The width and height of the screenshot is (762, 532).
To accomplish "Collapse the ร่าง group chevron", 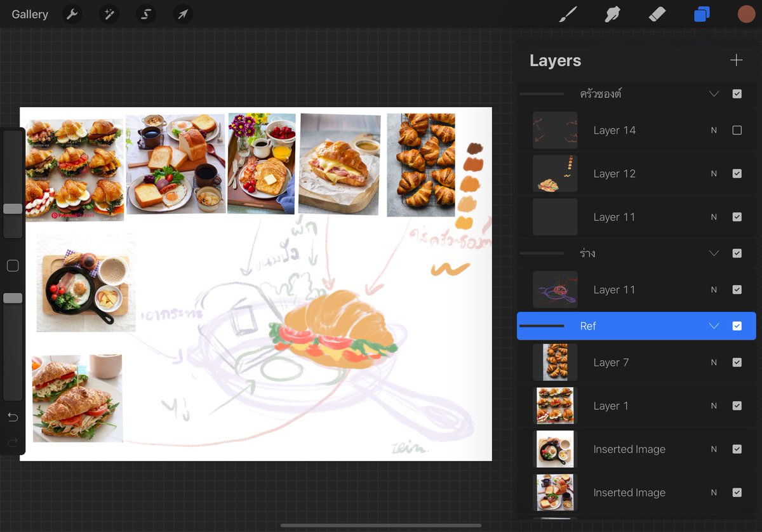I will point(714,253).
